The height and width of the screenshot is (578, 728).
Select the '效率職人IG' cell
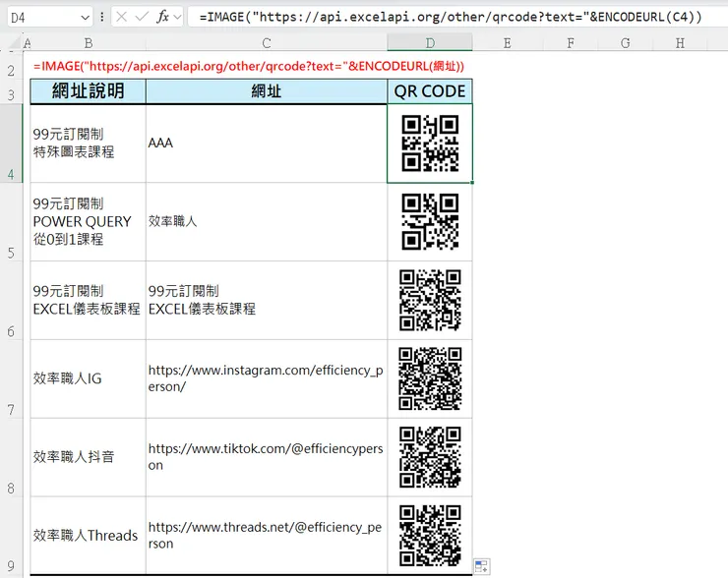click(89, 378)
